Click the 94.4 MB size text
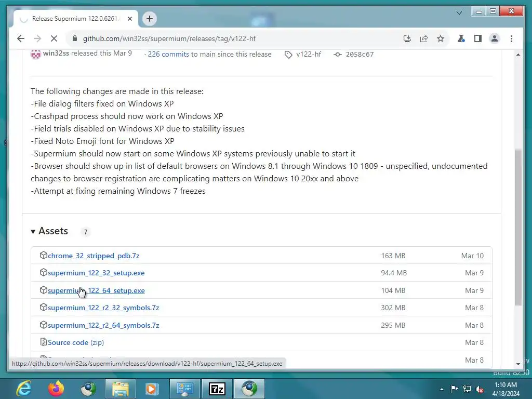Viewport: 532px width, 399px height. tap(394, 273)
